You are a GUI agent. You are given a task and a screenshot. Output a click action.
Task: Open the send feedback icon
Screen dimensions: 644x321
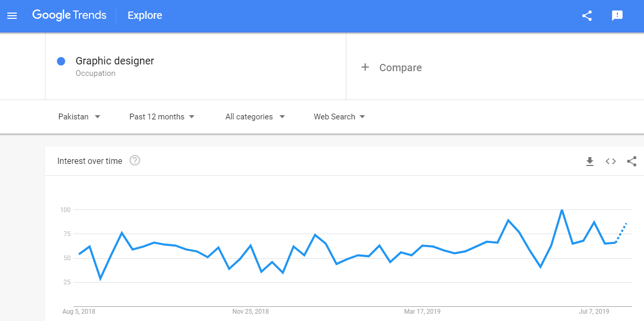click(x=617, y=16)
